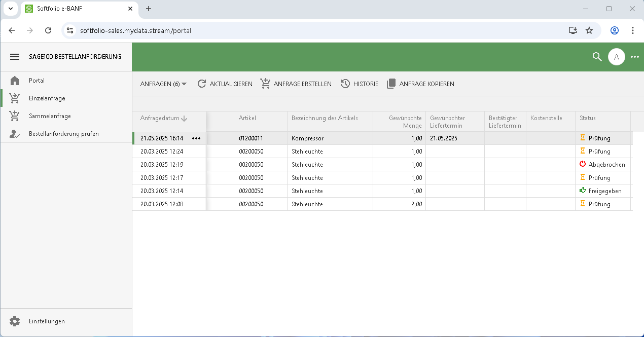Expand the Anfragen (6) dropdown
This screenshot has width=644, height=337.
pos(163,84)
